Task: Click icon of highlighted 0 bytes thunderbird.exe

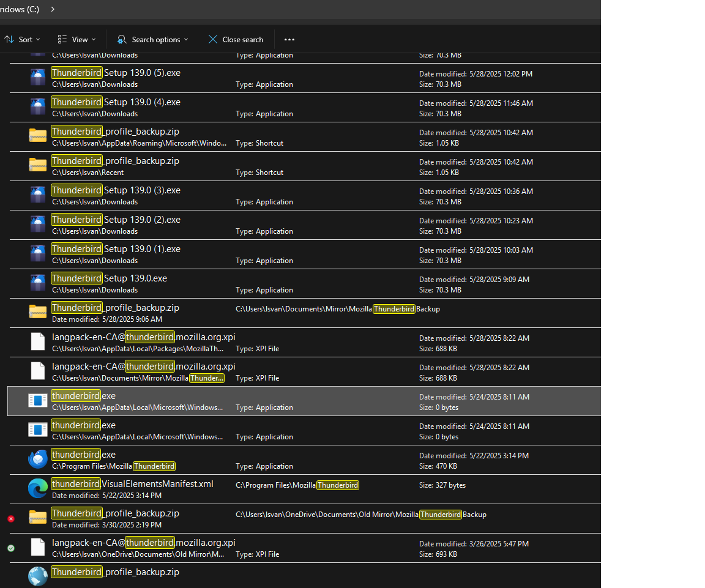Action: point(38,401)
